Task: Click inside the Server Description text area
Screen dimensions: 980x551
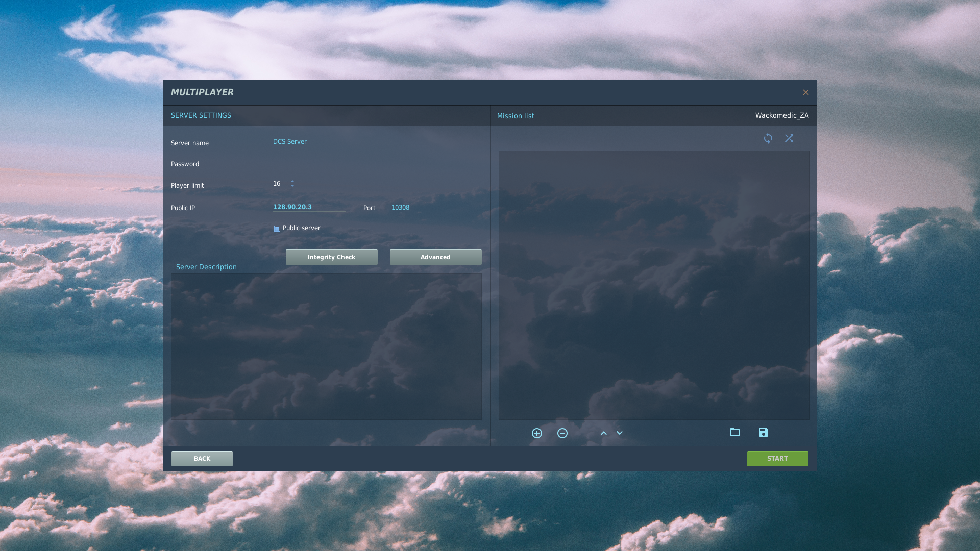Action: (326, 347)
